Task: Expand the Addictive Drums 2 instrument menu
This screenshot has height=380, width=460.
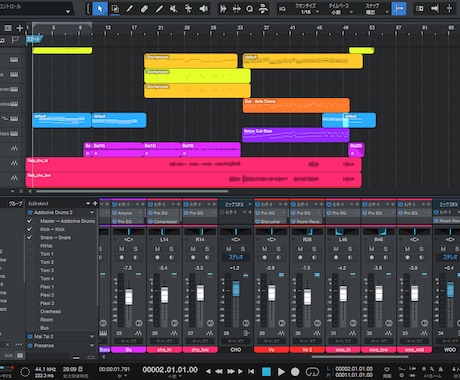Action: pos(92,213)
